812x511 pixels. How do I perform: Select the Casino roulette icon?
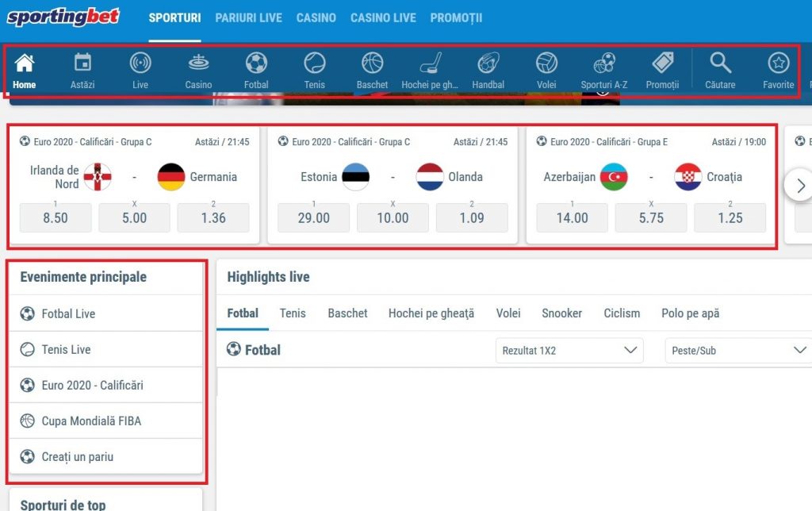tap(198, 63)
